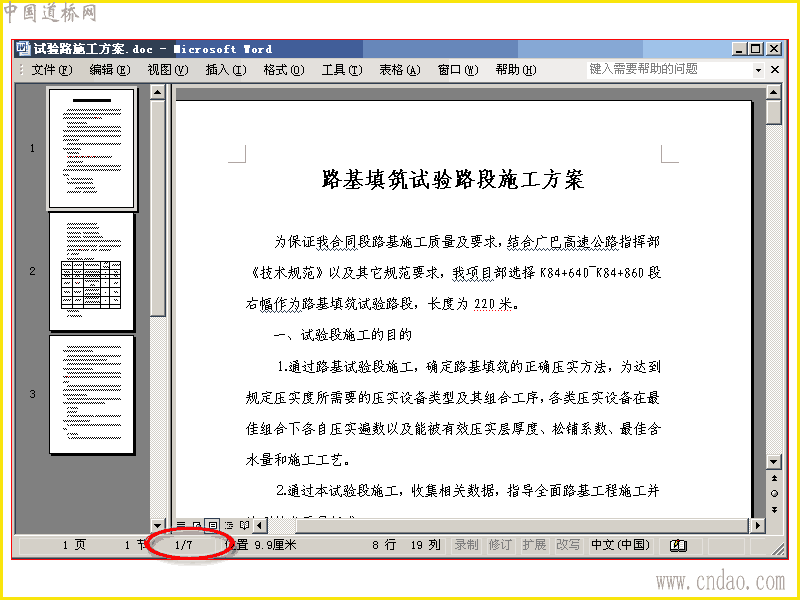Open the 插入(I) menu
Screen dimensions: 800x600
coord(226,70)
